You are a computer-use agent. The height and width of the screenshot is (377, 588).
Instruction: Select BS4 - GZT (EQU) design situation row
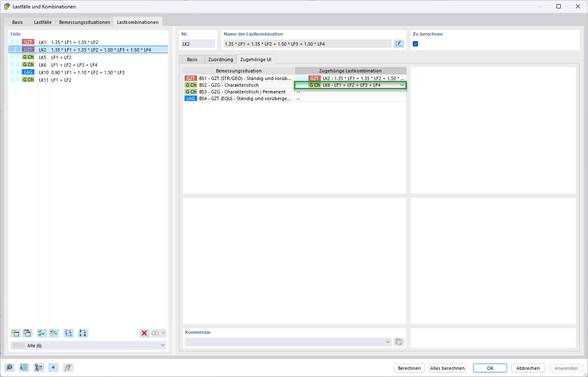(239, 98)
